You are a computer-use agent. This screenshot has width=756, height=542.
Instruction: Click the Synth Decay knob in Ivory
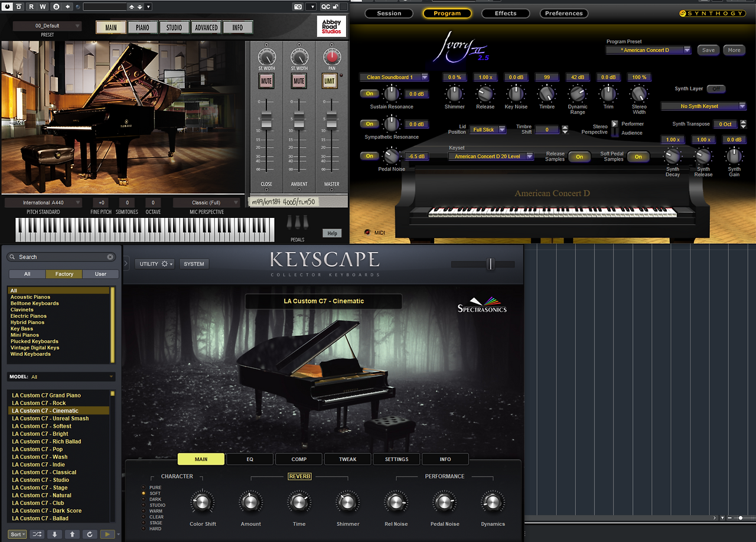point(672,156)
